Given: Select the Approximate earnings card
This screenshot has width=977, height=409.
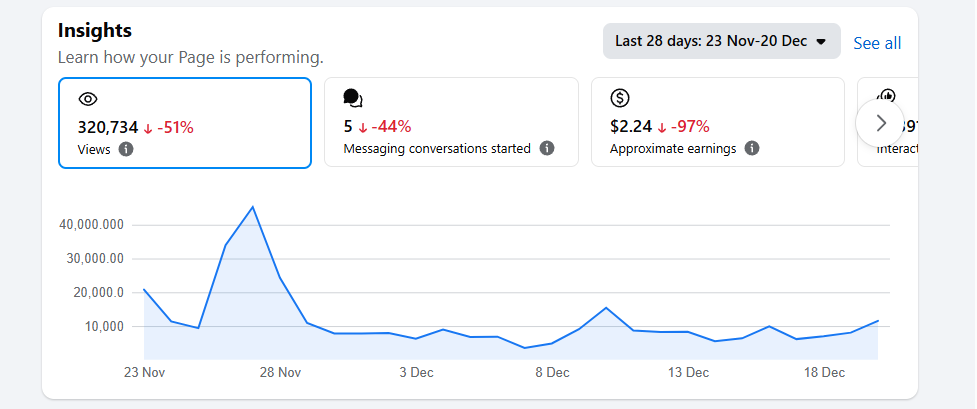Looking at the screenshot, I should (x=717, y=123).
